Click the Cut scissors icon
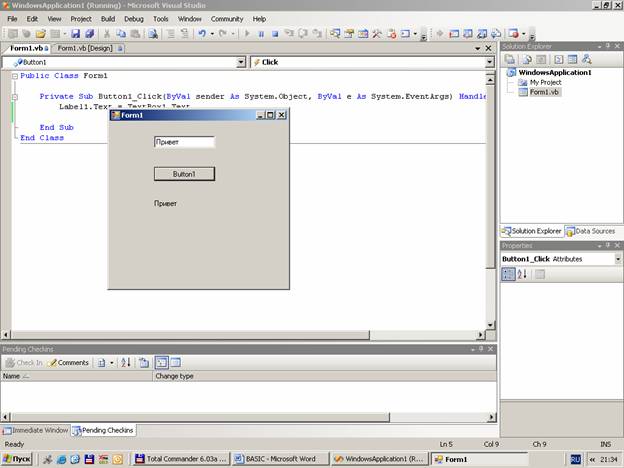Screen dimensions: 624x468 (x=107, y=34)
